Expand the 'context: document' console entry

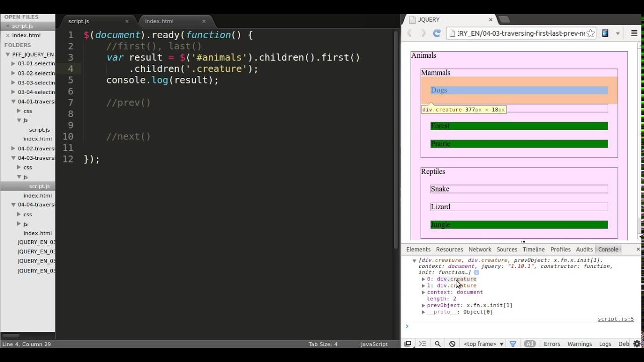pyautogui.click(x=424, y=292)
